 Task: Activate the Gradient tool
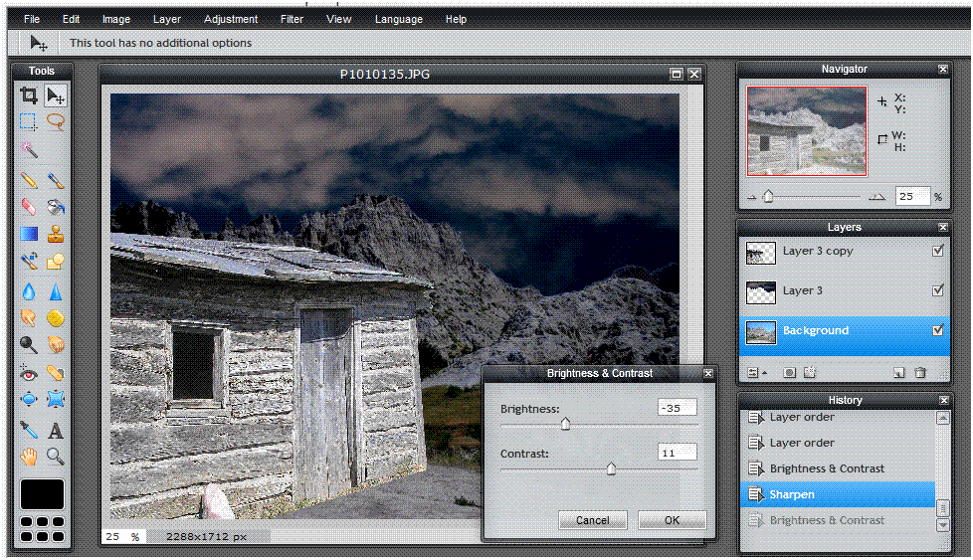29,235
